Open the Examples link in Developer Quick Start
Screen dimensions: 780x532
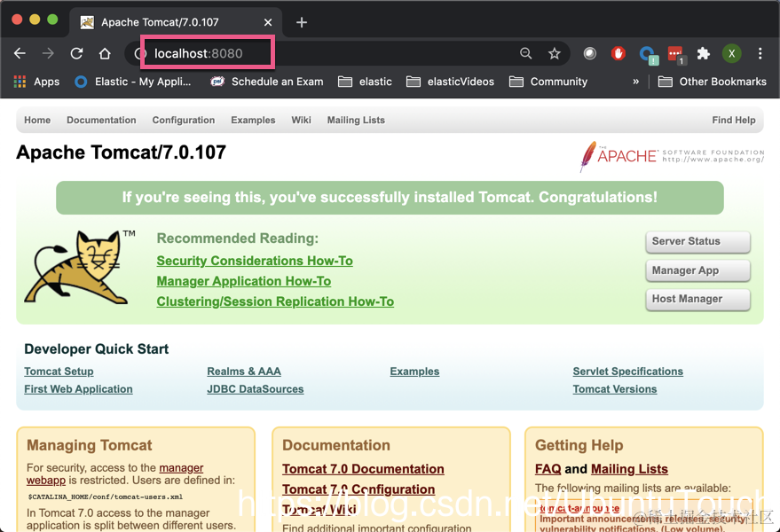pyautogui.click(x=414, y=372)
